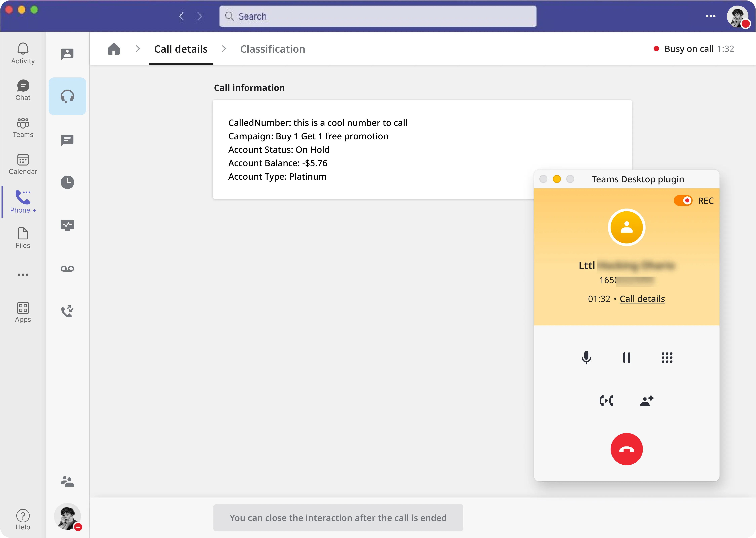Open call history clock icon

[x=67, y=182]
